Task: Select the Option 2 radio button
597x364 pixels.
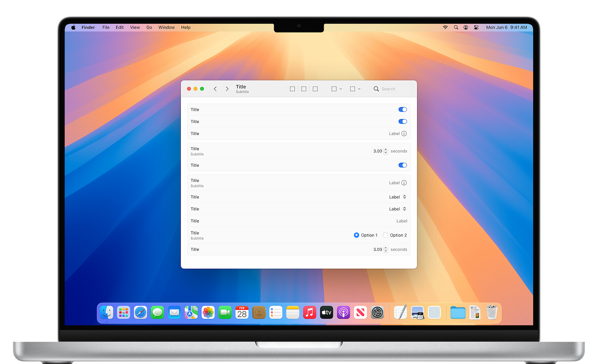Action: (386, 235)
